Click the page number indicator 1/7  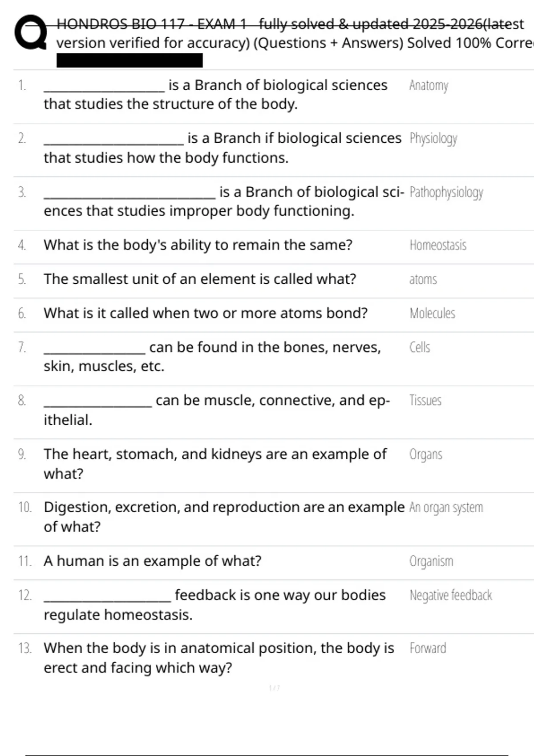(275, 688)
